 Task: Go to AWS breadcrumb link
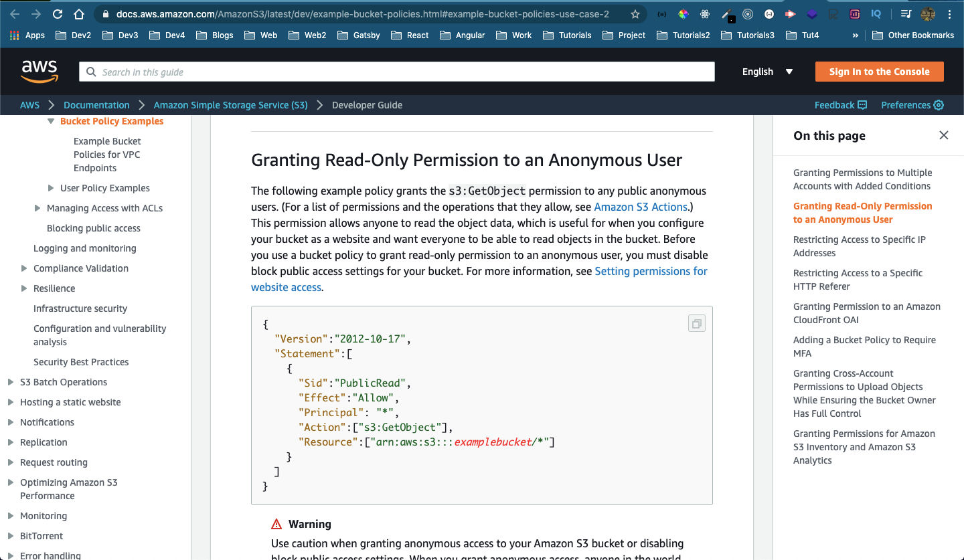point(29,105)
